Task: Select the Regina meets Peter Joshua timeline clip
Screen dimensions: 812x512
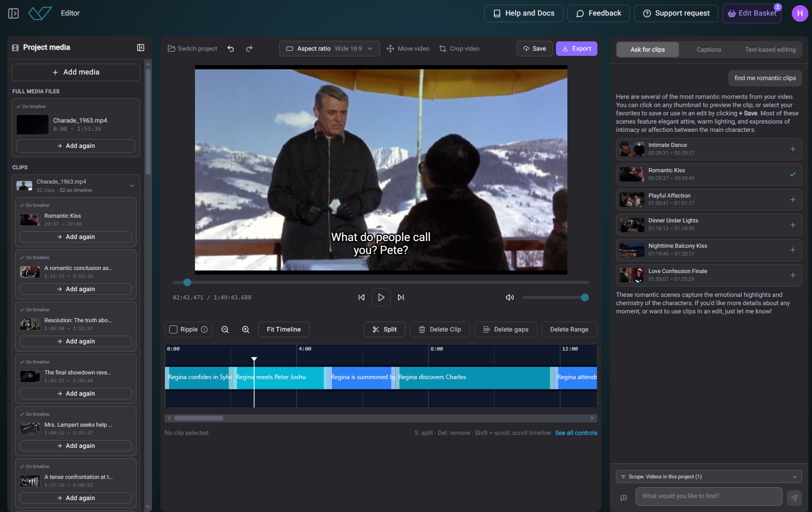Action: tap(279, 378)
